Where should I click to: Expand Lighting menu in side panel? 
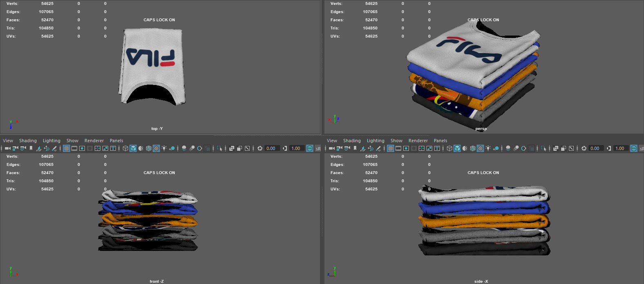pos(375,141)
